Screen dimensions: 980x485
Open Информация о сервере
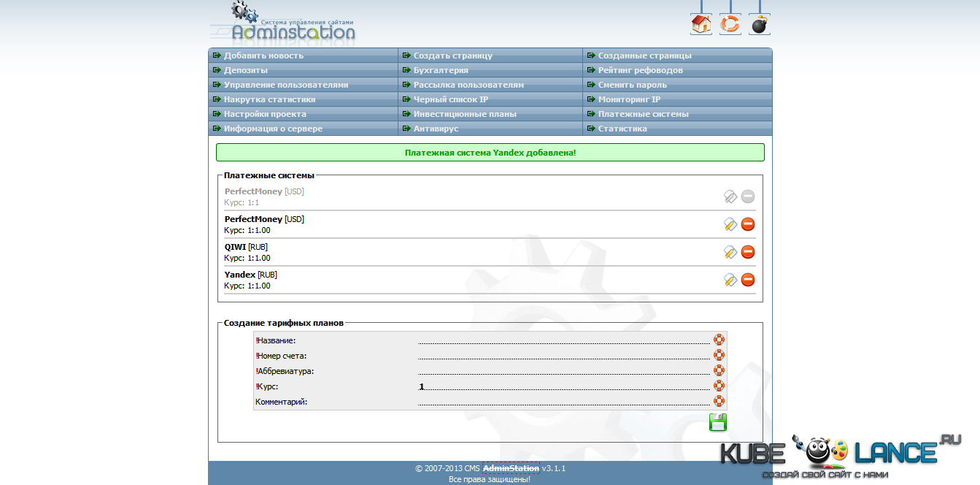coord(273,129)
